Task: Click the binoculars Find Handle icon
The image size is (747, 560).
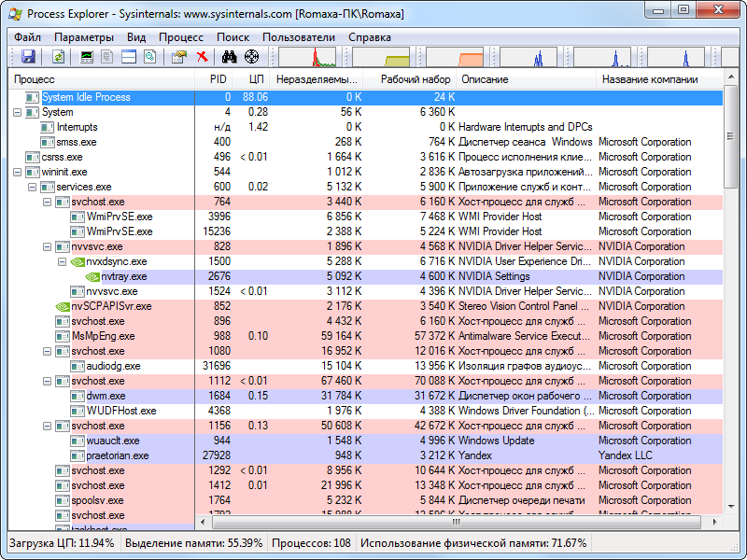Action: point(230,57)
